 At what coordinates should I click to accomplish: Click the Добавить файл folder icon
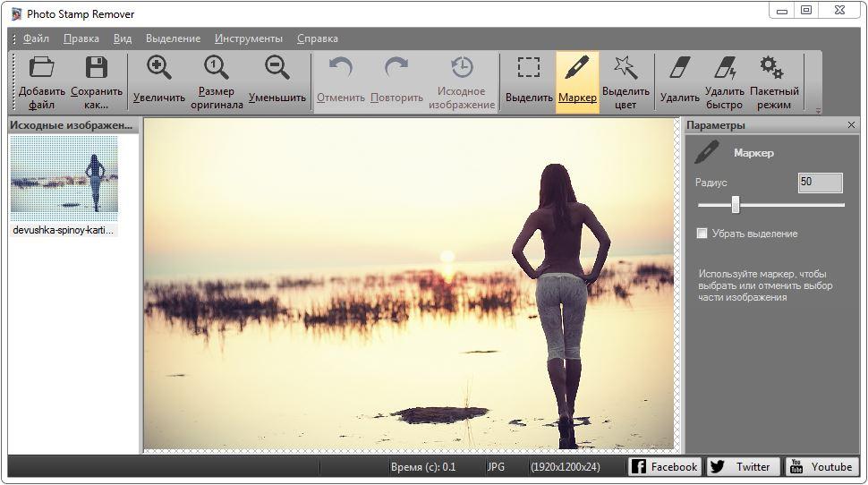[41, 67]
